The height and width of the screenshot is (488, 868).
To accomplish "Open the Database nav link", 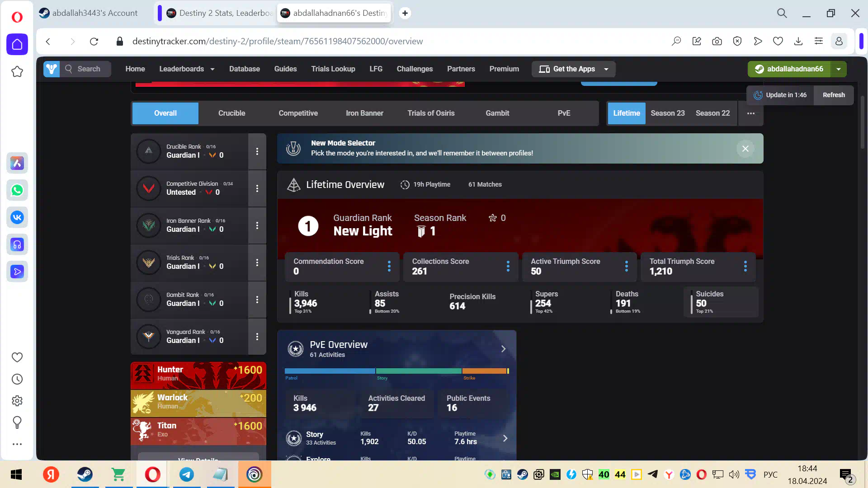I will pos(245,69).
